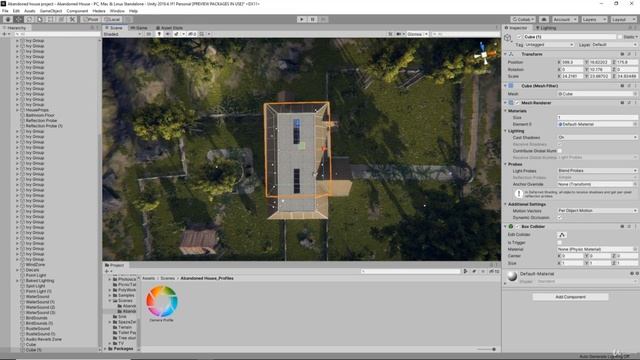Select WindZone in Hierarchy
This screenshot has height=360, width=640.
tap(36, 264)
